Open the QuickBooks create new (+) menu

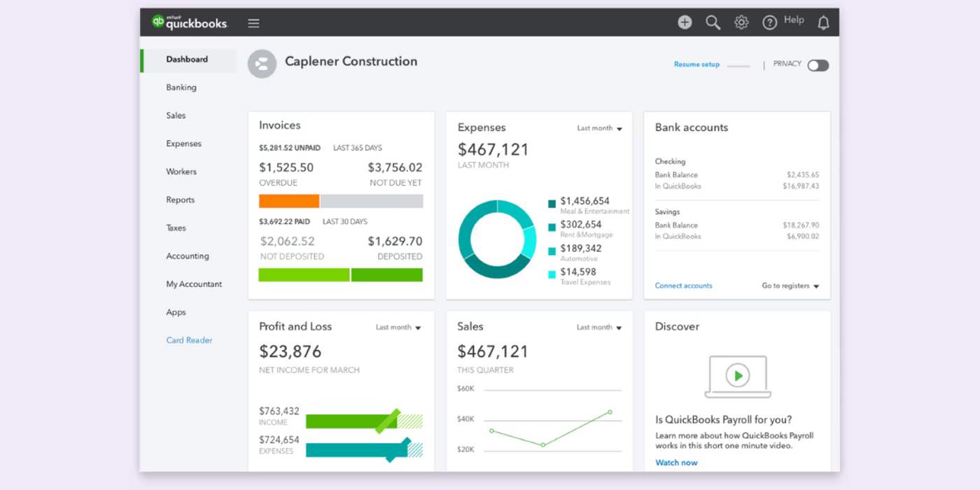(684, 22)
